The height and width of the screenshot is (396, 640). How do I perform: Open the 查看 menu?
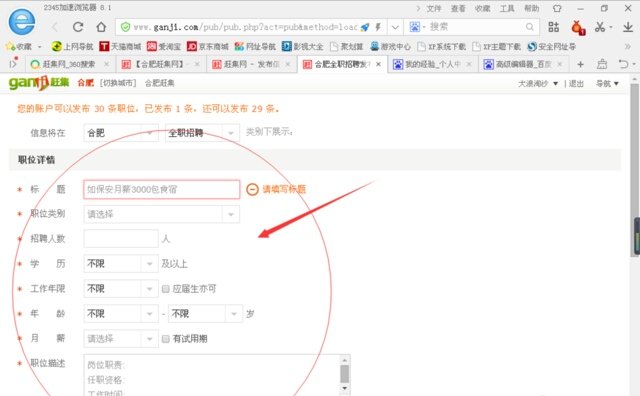pyautogui.click(x=458, y=9)
